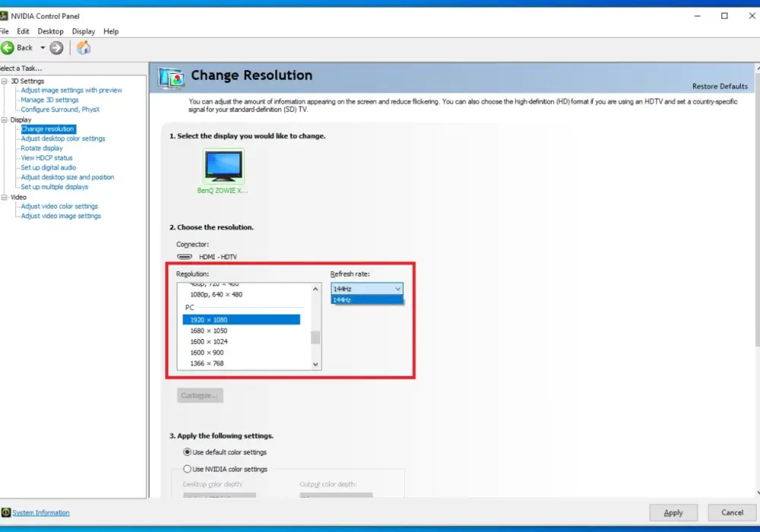Click the Apply button

click(673, 512)
